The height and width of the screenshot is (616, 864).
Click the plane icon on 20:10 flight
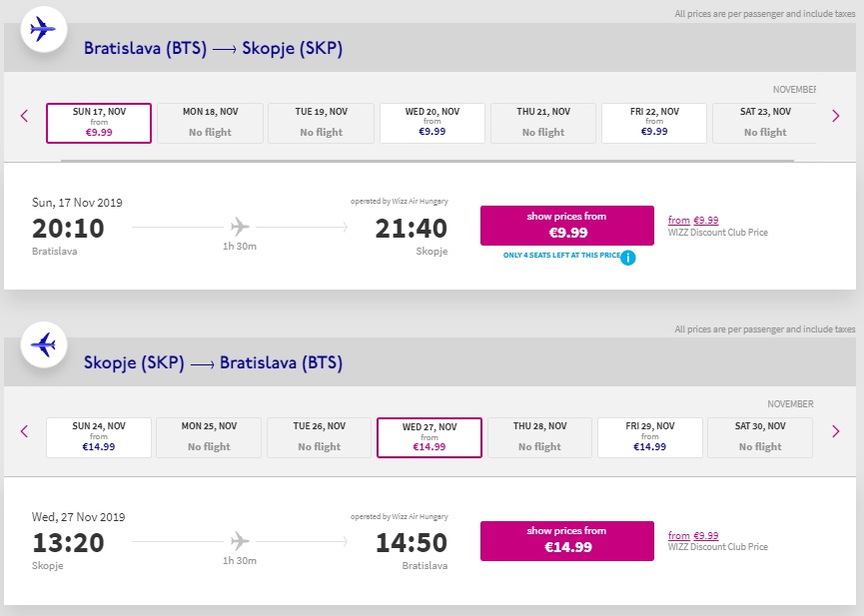240,227
